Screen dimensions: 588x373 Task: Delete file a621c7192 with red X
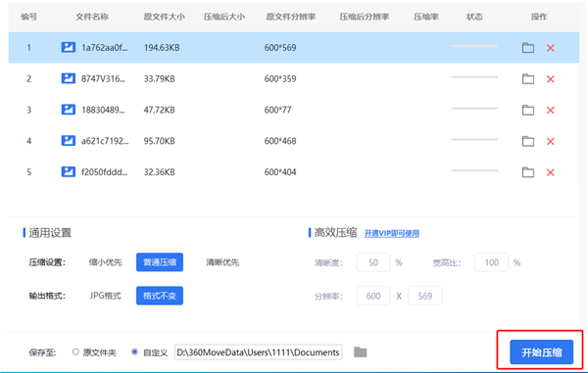coord(550,141)
